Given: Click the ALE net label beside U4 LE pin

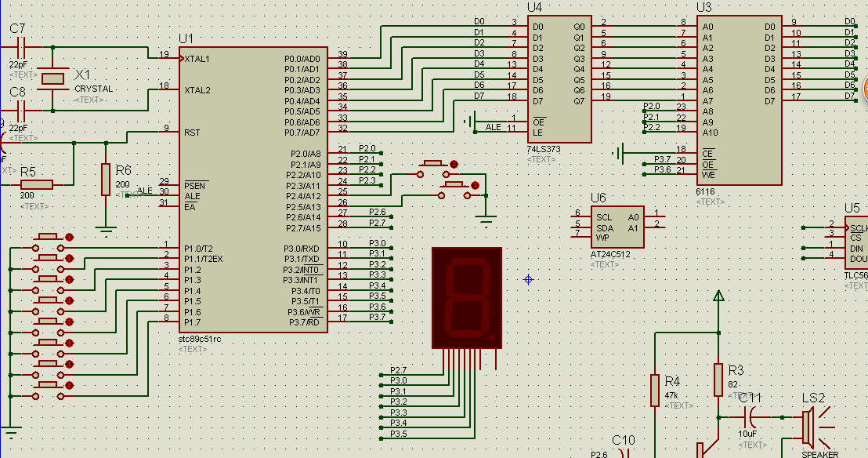Looking at the screenshot, I should tap(494, 127).
